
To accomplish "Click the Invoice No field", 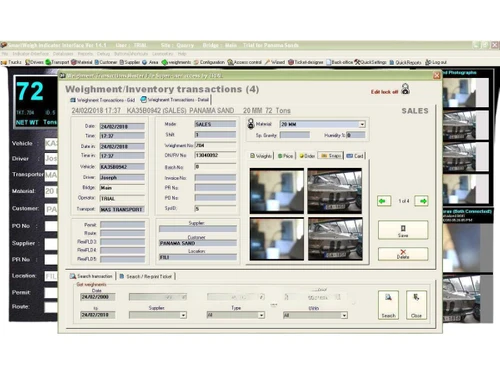I will pos(215,178).
